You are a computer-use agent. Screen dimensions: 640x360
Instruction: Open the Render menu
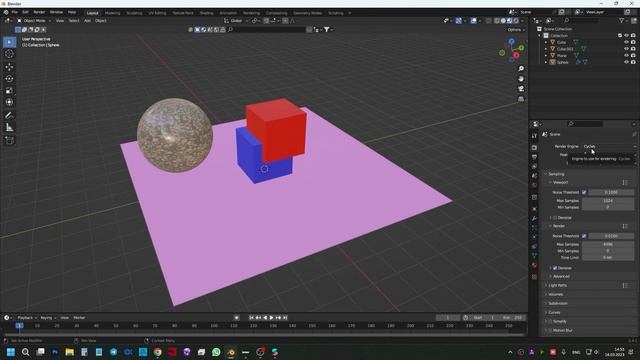tap(39, 12)
